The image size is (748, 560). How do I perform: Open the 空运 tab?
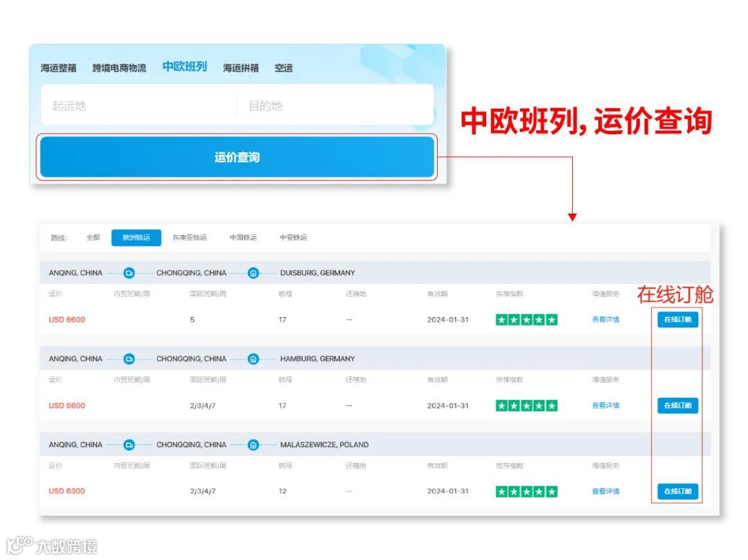pyautogui.click(x=284, y=68)
